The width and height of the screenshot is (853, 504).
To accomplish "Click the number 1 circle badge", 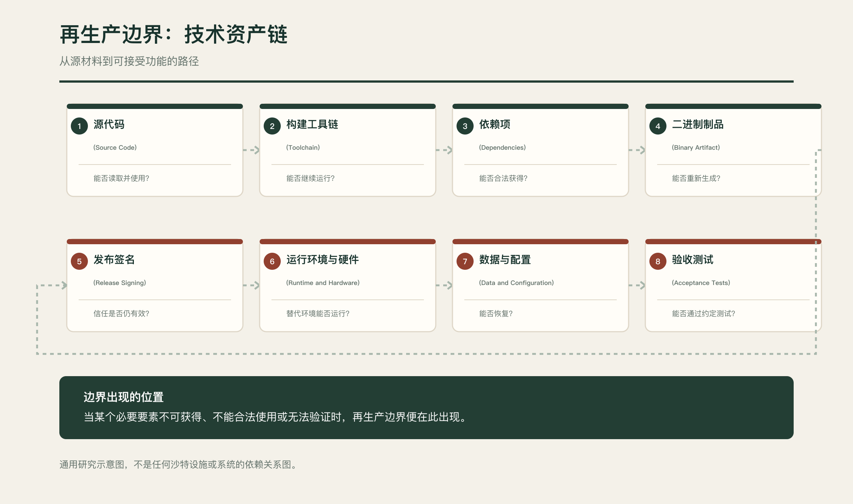I will pyautogui.click(x=79, y=126).
